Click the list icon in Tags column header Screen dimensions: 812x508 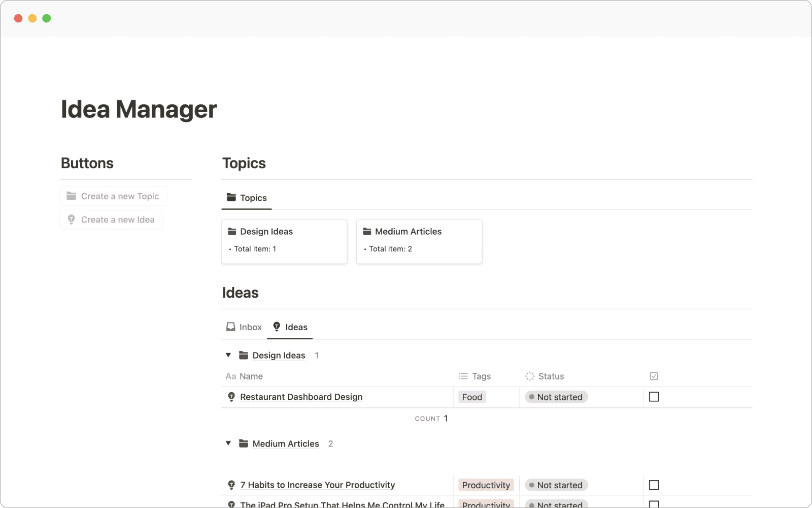pos(463,376)
